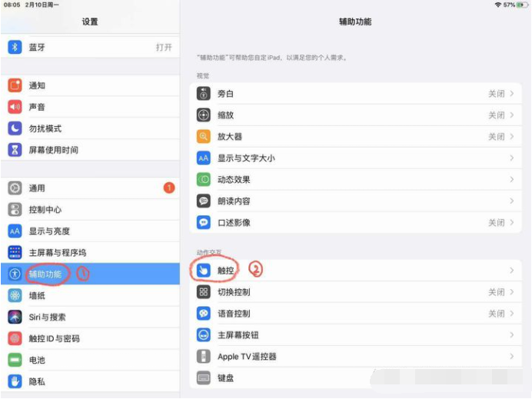
Task: Tap 打开 status beside 蓝牙
Action: 164,47
